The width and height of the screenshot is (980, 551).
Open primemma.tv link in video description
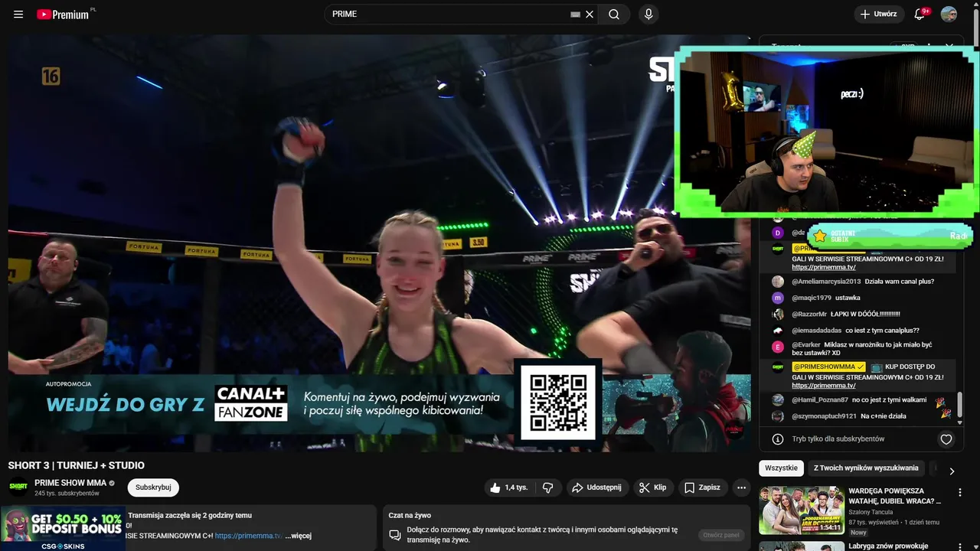[x=248, y=536]
